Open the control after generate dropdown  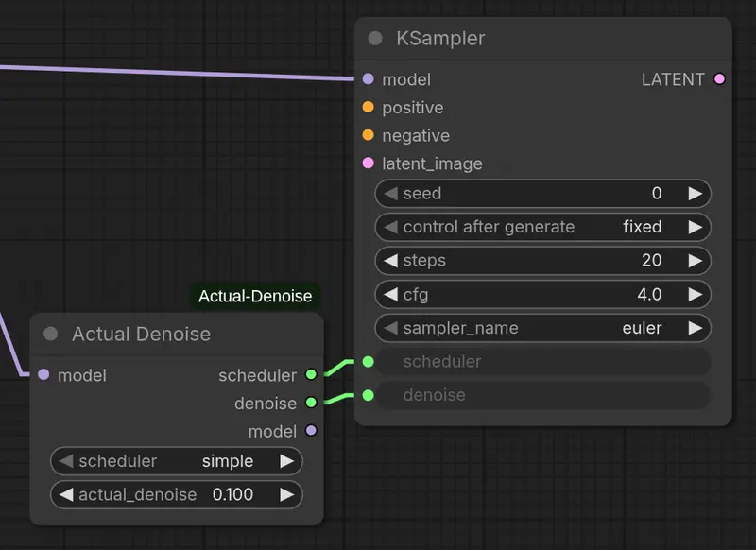542,227
